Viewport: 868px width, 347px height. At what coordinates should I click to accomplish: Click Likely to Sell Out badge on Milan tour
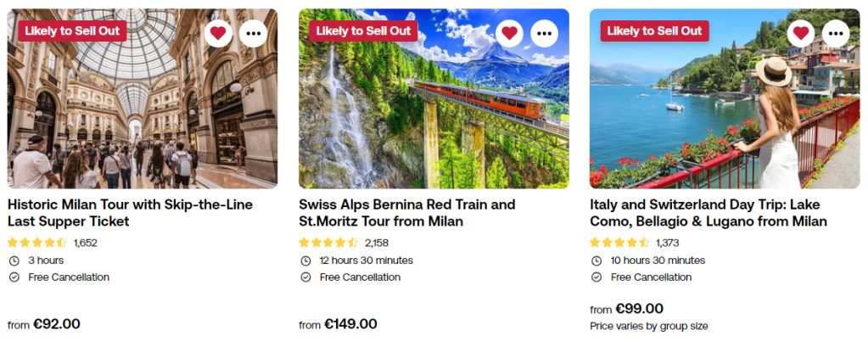click(x=72, y=31)
